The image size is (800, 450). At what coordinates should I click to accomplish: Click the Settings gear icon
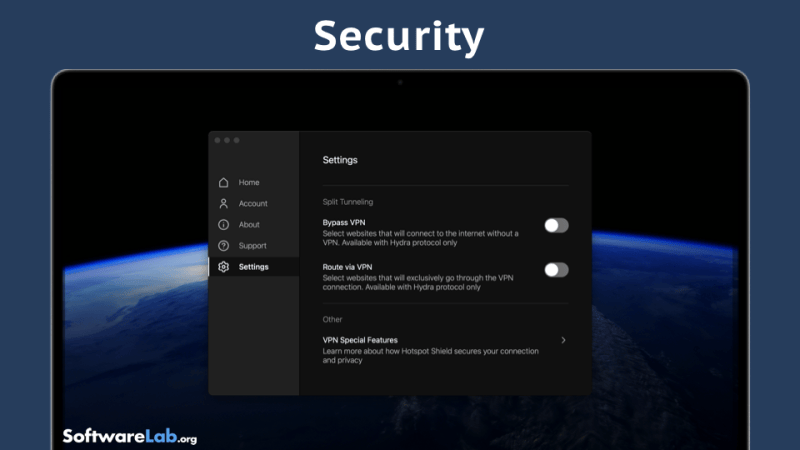(223, 267)
